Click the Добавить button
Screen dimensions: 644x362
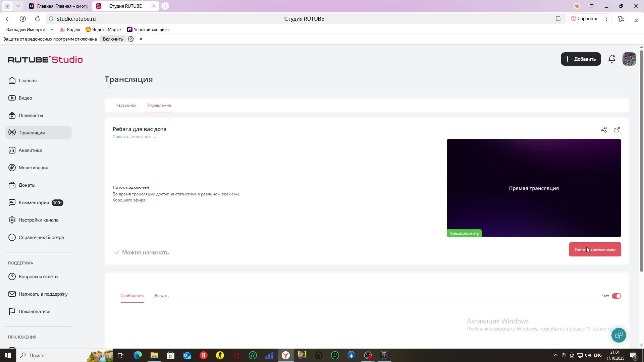(x=581, y=59)
